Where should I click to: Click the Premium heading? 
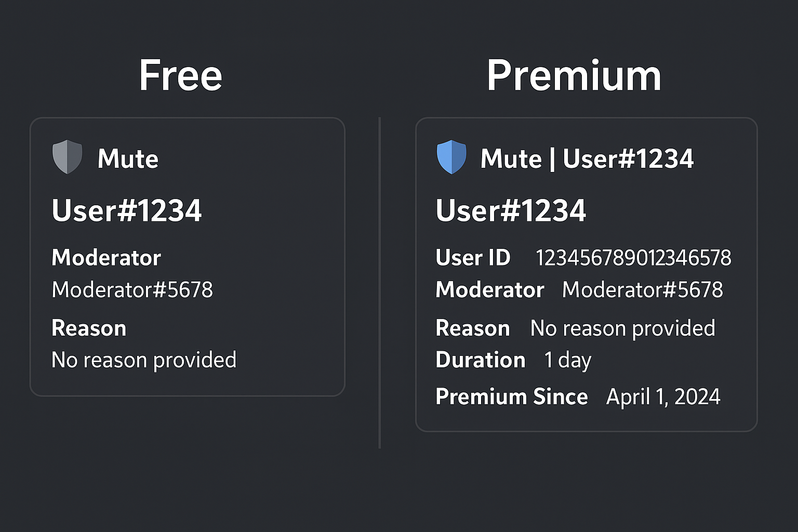pyautogui.click(x=574, y=76)
